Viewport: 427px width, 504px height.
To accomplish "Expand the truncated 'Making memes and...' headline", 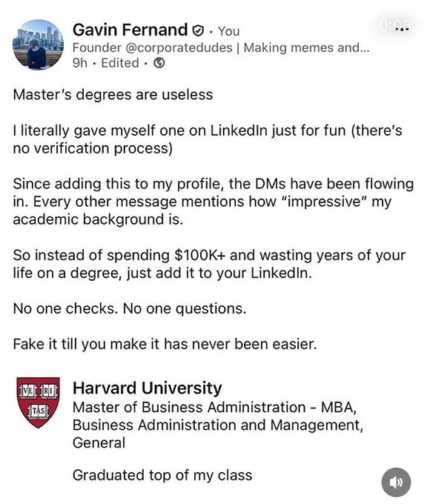I will click(x=306, y=47).
